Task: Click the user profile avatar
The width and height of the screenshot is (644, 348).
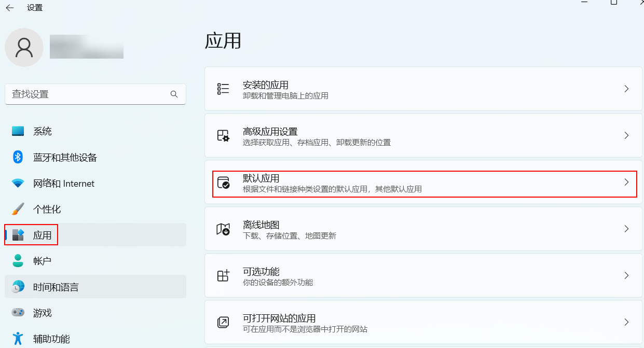Action: [24, 47]
